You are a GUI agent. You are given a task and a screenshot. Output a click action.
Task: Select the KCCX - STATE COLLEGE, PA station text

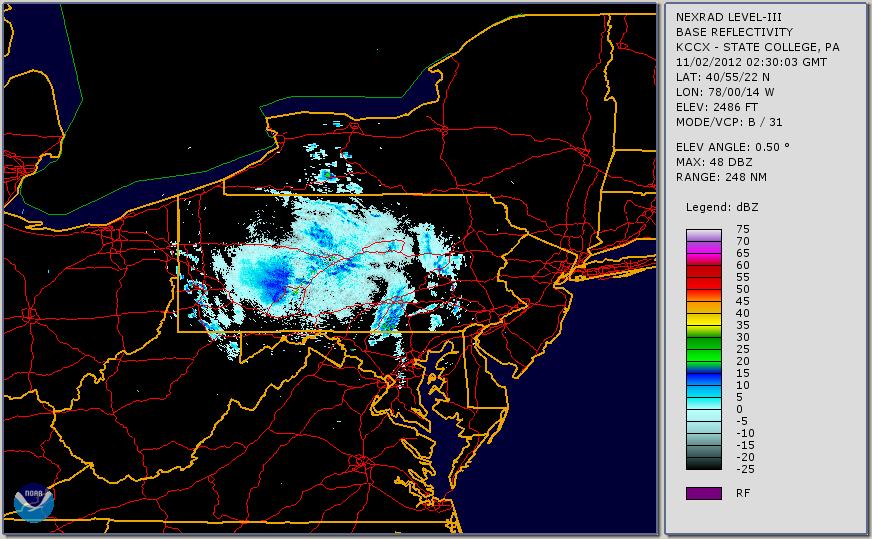(x=757, y=47)
